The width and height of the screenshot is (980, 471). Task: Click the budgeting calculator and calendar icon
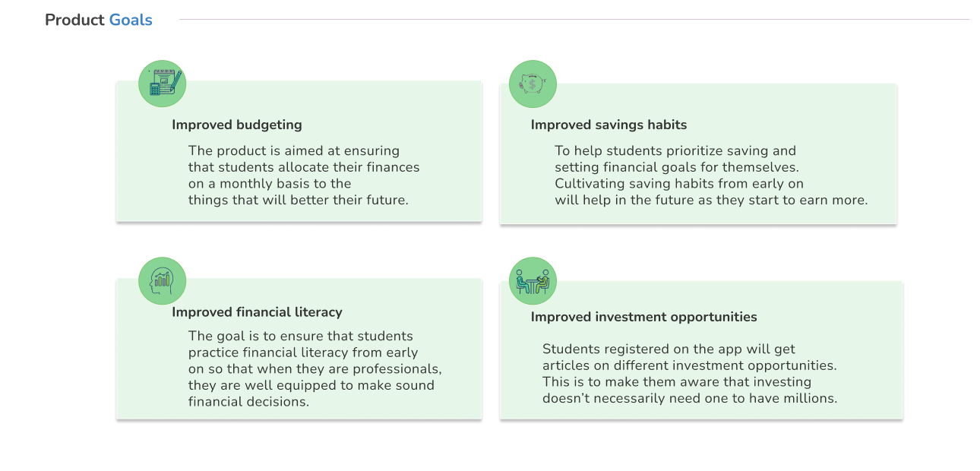pos(162,84)
